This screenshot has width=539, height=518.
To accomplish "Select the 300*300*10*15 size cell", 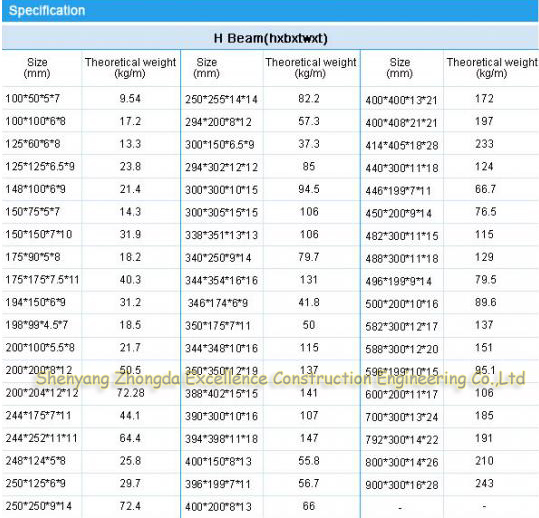I will pos(221,190).
